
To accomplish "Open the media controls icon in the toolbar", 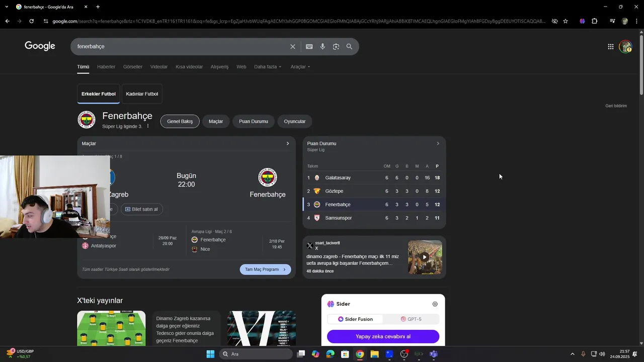I will 612,21.
